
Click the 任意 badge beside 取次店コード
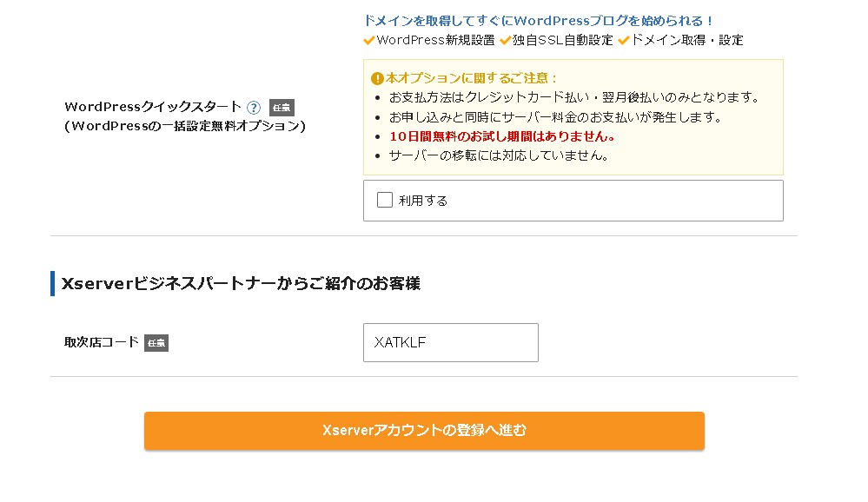coord(156,343)
